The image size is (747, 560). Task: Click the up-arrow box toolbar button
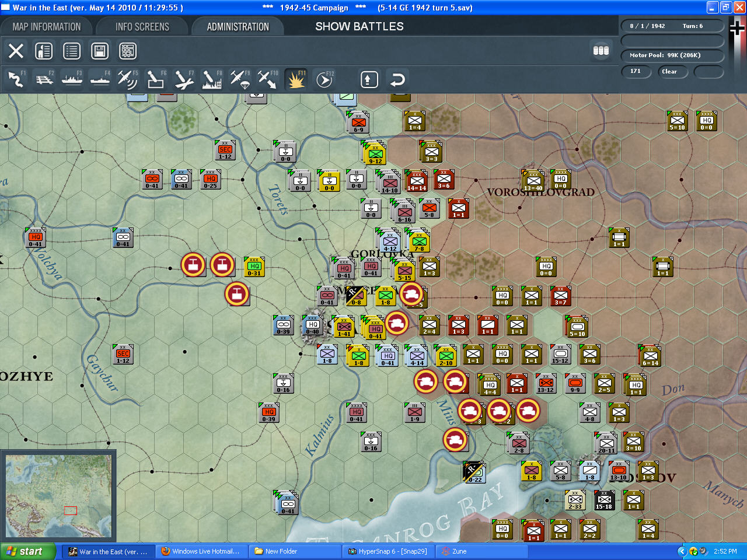point(369,79)
